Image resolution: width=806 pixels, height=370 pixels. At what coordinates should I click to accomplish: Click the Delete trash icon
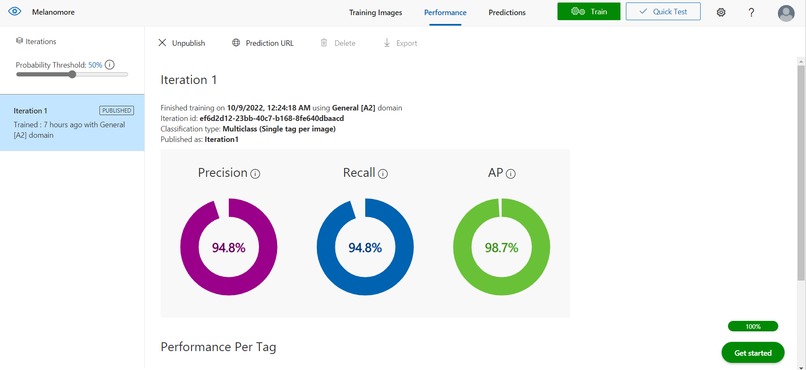click(x=324, y=43)
